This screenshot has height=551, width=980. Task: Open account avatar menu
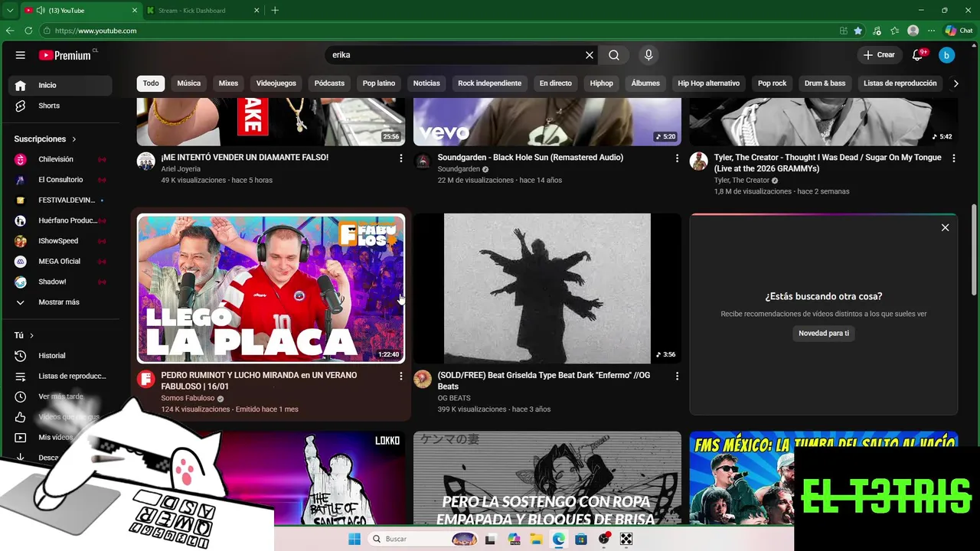(946, 55)
